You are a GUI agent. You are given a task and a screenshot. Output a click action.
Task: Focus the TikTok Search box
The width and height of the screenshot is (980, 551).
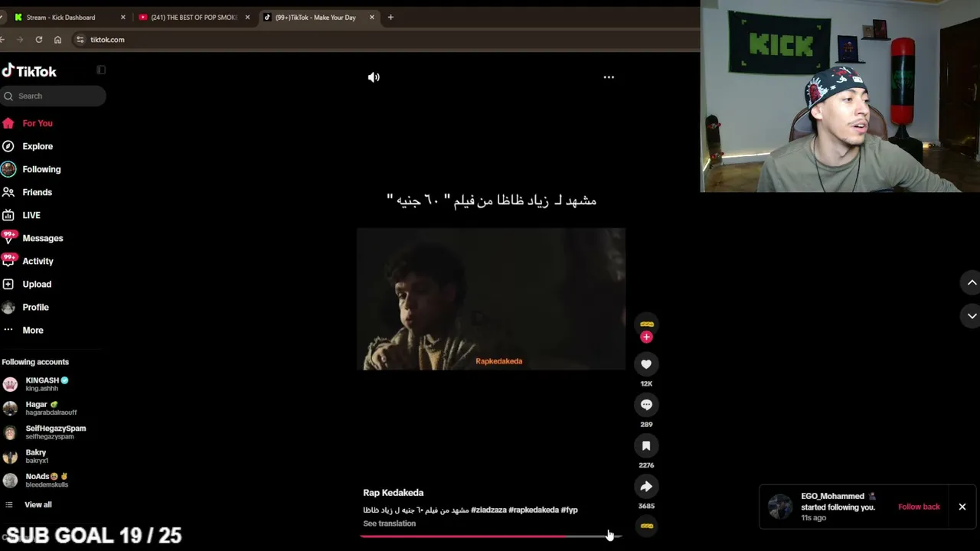[x=53, y=96]
